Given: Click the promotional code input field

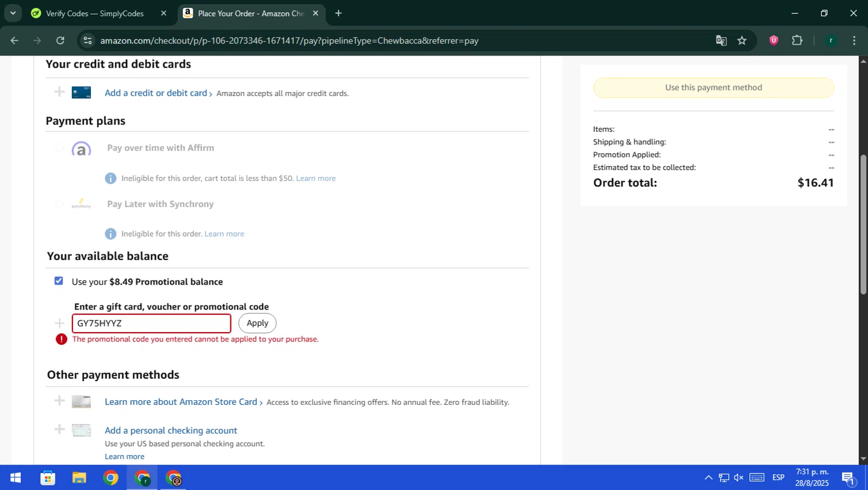Looking at the screenshot, I should coord(152,323).
